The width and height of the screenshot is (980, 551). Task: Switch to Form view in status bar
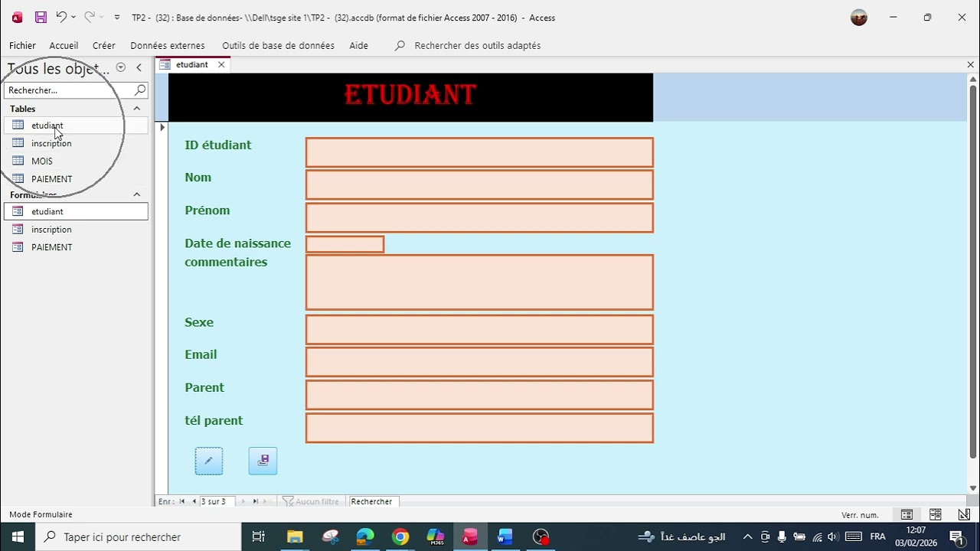(906, 514)
